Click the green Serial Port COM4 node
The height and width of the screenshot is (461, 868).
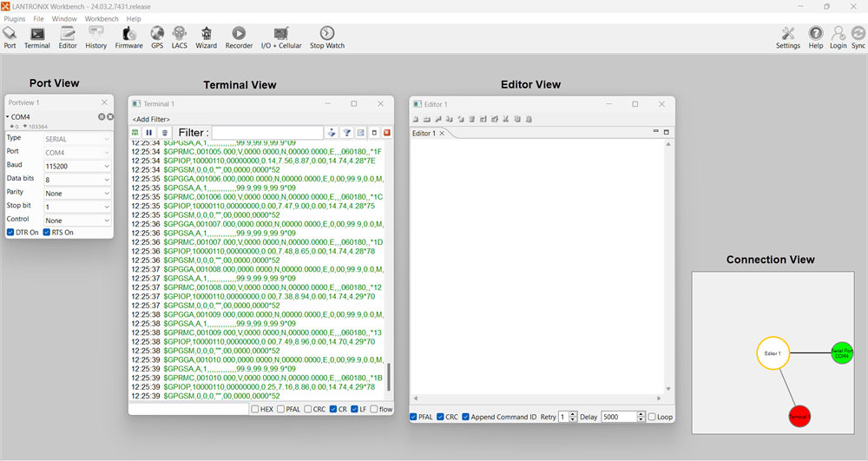(842, 353)
